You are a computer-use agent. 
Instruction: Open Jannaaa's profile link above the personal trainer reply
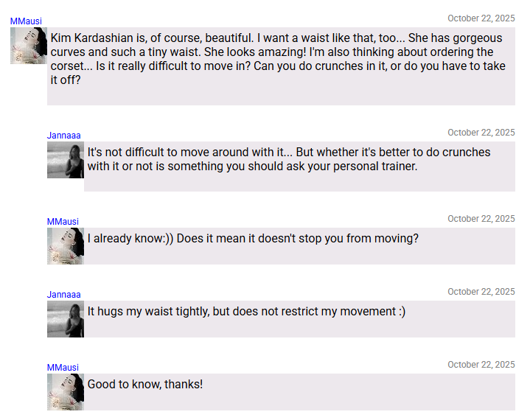[x=64, y=136]
